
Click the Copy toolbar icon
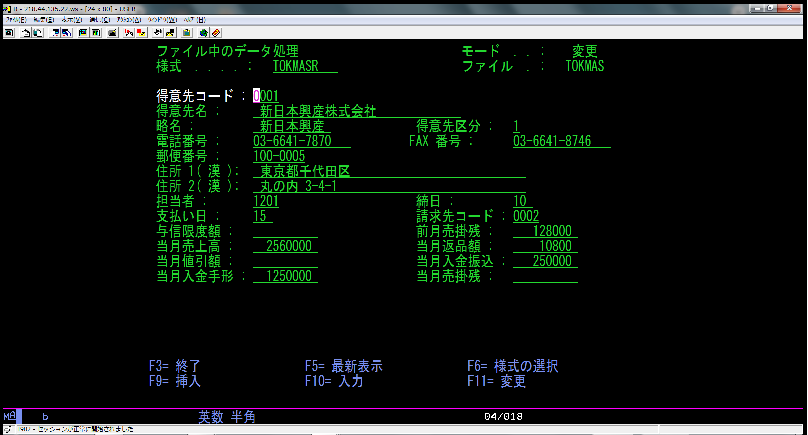(23, 32)
